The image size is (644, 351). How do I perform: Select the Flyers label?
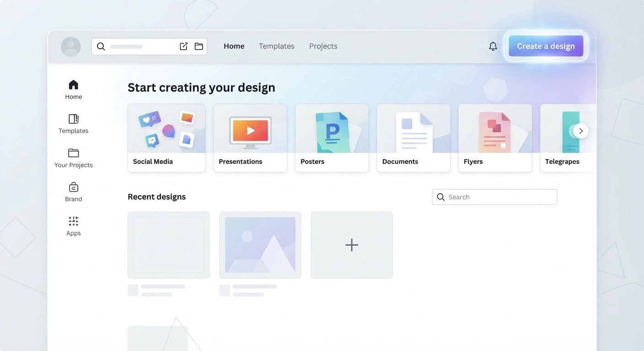click(x=473, y=162)
